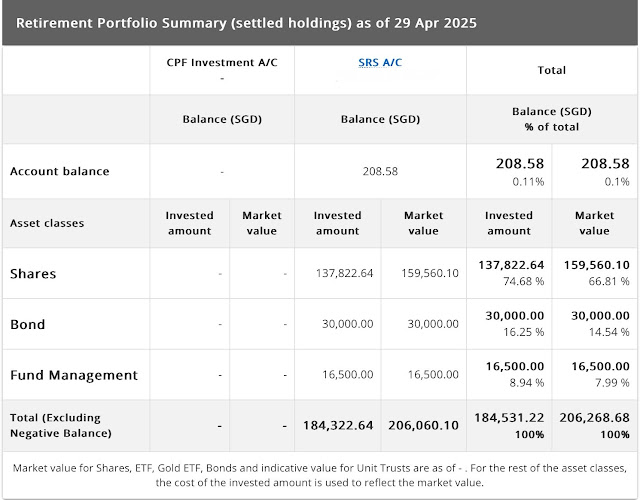Viewport: 640px width, 500px height.
Task: Click Fund Management 8.94 % invested share
Action: click(x=527, y=382)
